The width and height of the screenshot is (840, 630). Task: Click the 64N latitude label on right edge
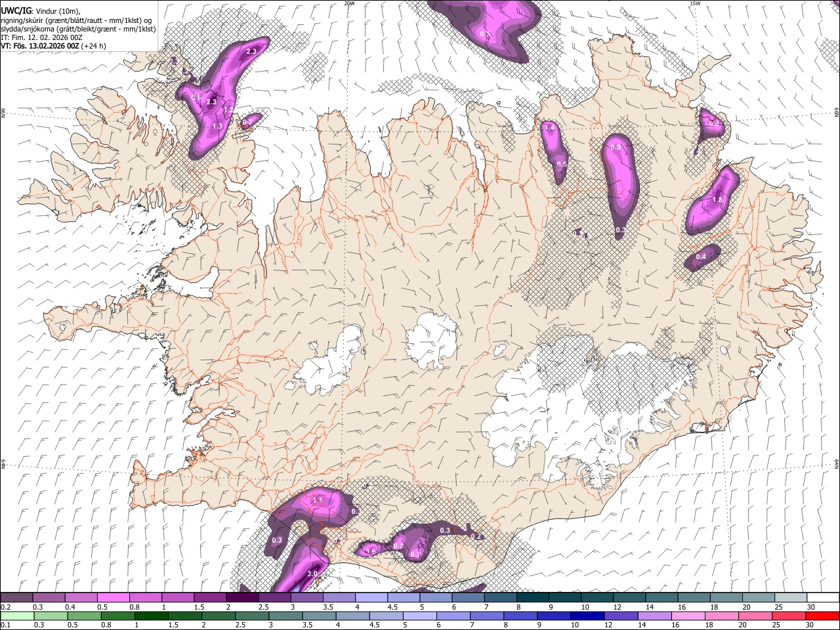click(x=836, y=463)
